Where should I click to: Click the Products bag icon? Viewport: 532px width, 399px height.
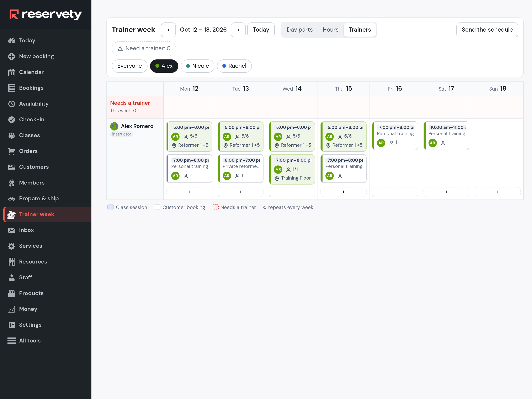click(12, 293)
